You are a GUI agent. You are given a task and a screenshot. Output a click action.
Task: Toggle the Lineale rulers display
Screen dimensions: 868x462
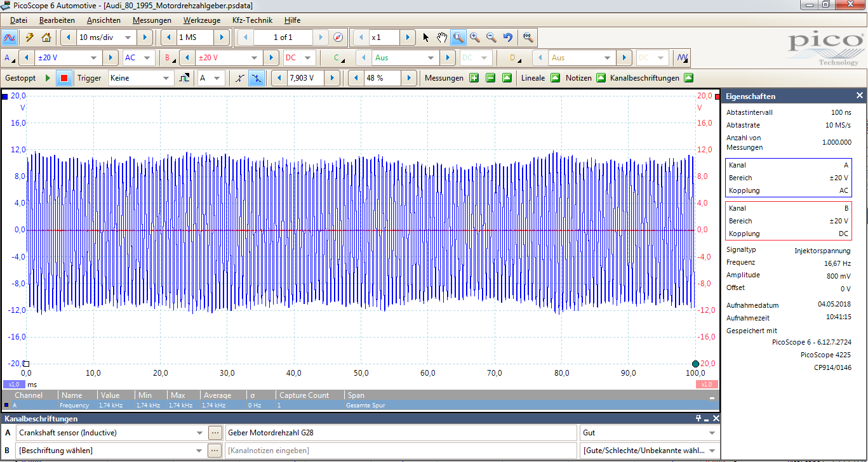[555, 78]
